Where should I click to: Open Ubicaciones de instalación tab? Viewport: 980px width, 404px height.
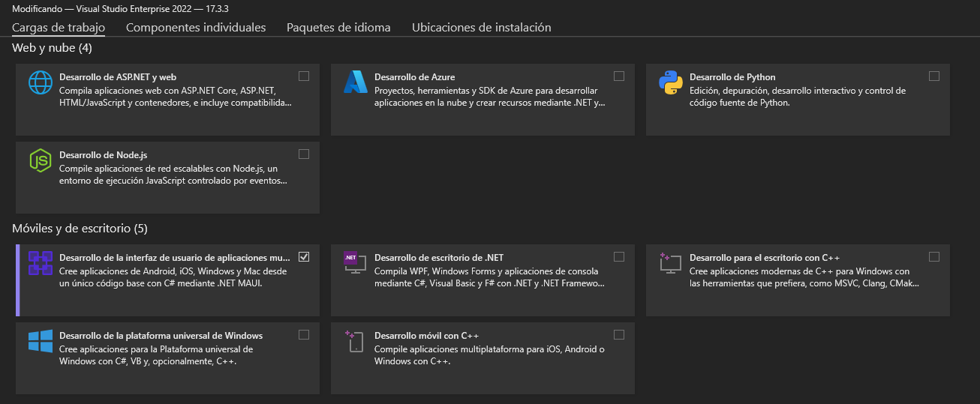482,28
